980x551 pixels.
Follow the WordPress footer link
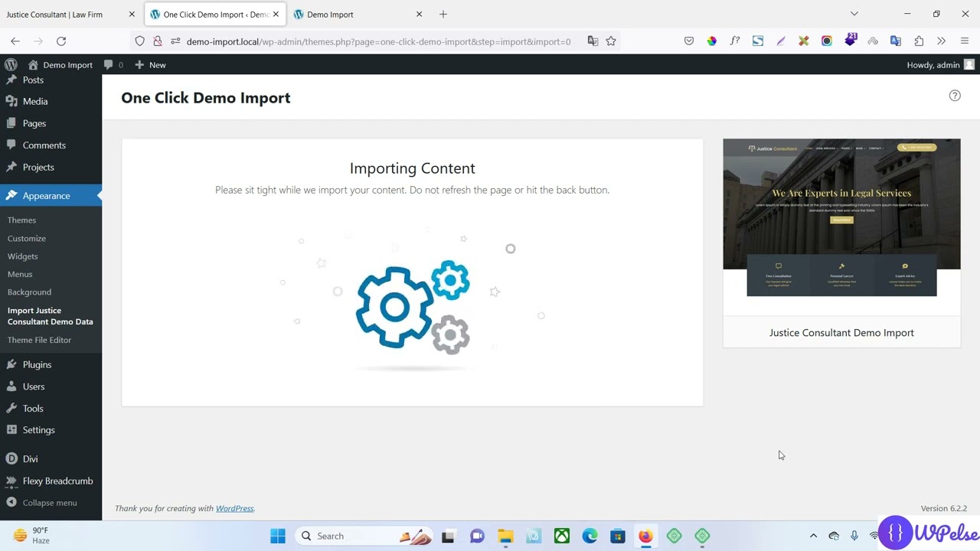(x=234, y=508)
